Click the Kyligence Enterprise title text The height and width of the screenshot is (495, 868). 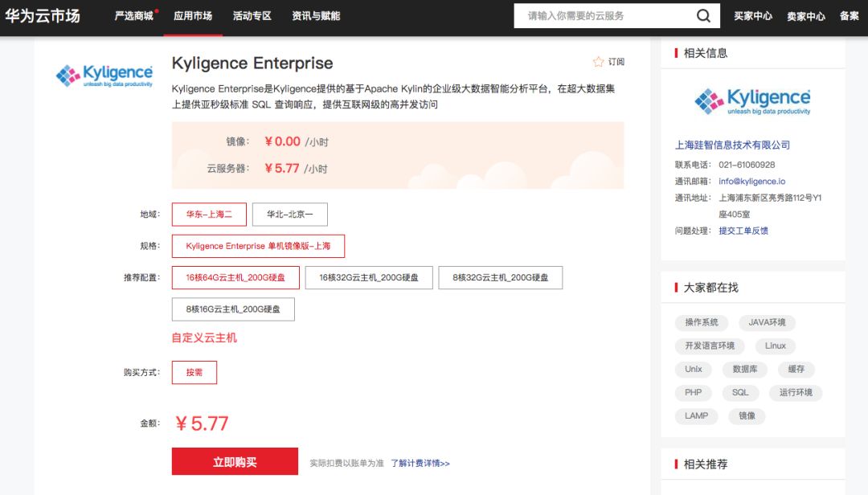(252, 63)
